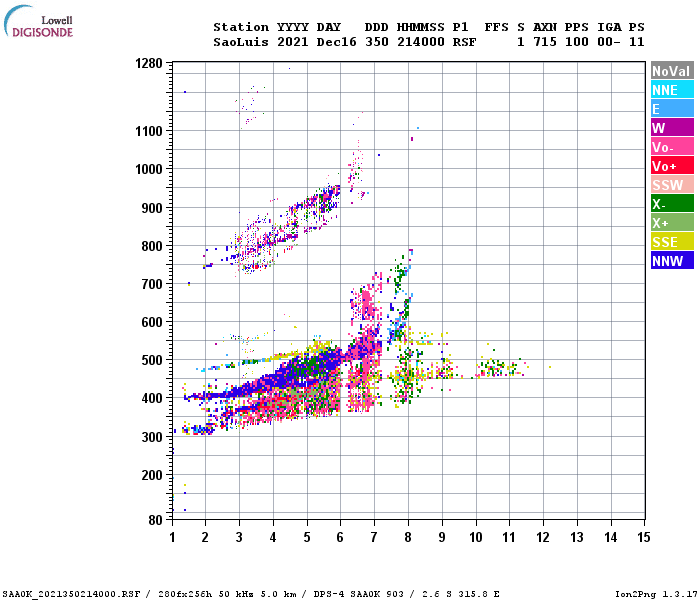Click the time value 214000

pyautogui.click(x=421, y=42)
